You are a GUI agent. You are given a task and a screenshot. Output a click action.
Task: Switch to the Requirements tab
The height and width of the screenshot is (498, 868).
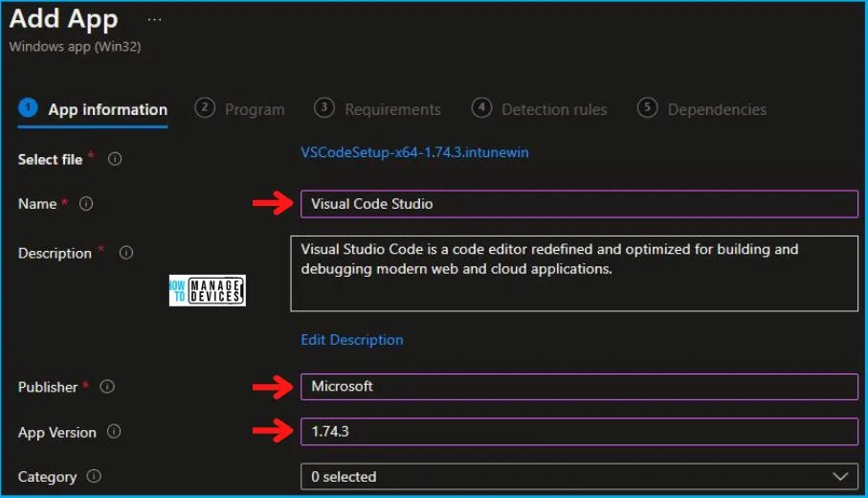click(x=377, y=109)
